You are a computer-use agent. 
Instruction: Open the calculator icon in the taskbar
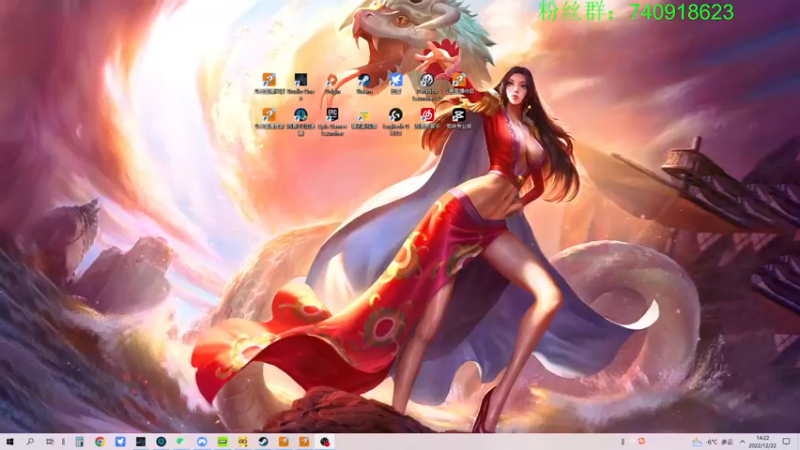(80, 442)
